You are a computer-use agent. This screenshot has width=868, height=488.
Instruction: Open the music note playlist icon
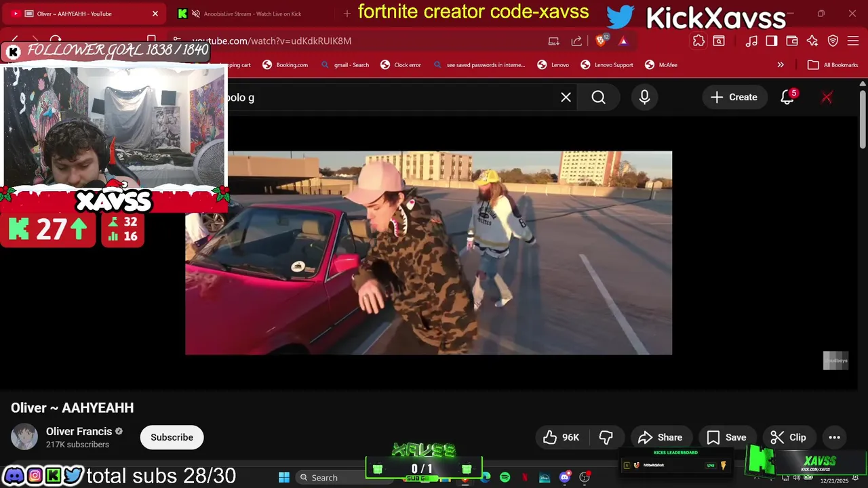751,41
